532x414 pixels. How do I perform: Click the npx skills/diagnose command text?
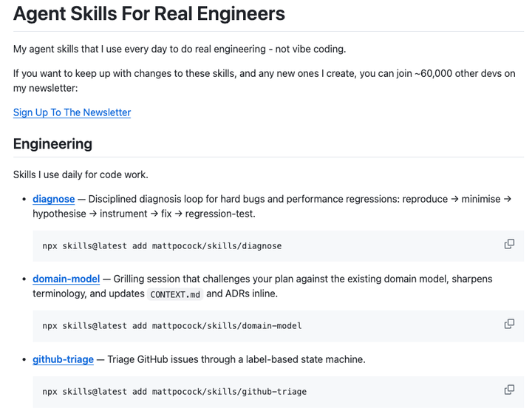point(162,246)
